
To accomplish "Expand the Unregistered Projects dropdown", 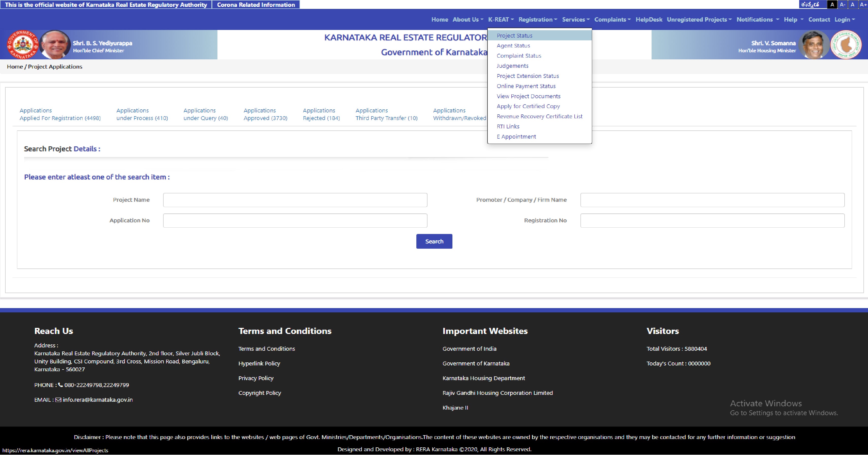I will (x=699, y=20).
